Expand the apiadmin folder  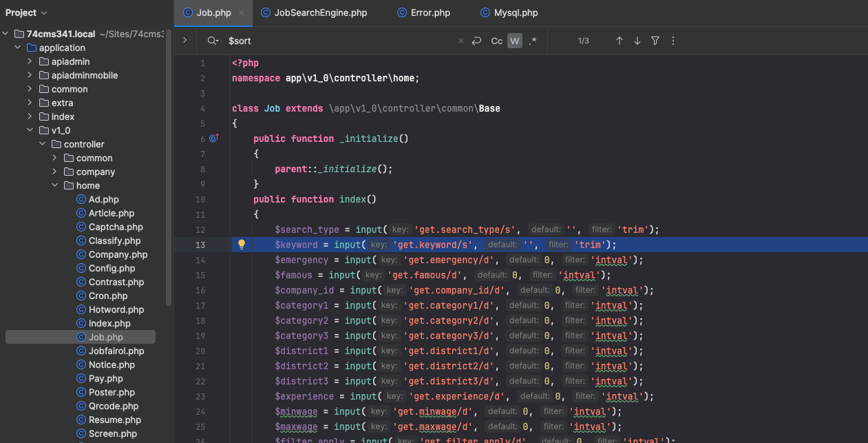30,61
